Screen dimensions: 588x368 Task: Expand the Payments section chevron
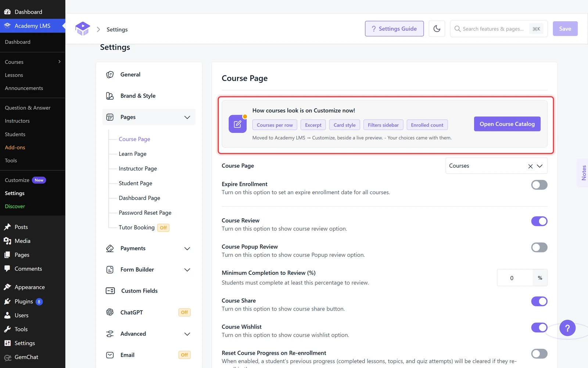pos(187,249)
